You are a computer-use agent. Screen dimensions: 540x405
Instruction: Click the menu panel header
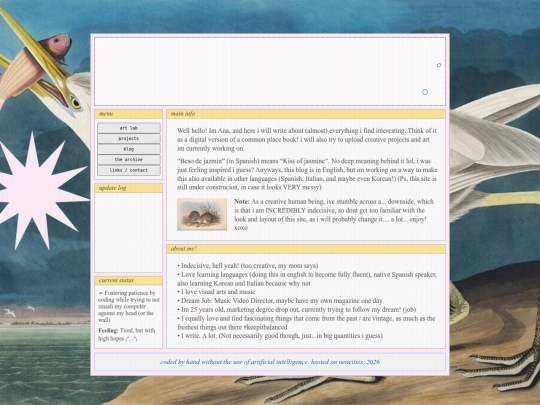tap(128, 114)
